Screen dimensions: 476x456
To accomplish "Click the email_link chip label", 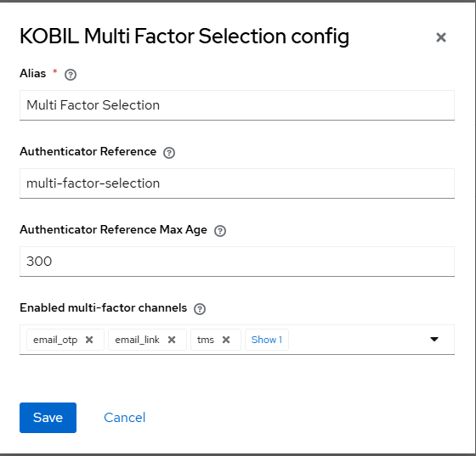I will 137,340.
